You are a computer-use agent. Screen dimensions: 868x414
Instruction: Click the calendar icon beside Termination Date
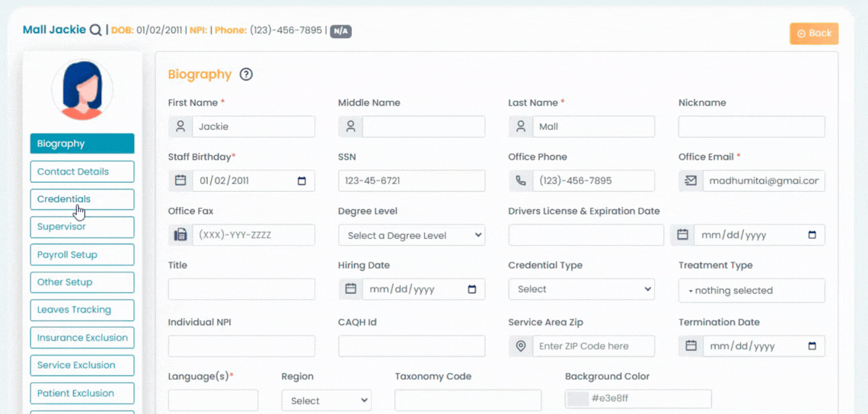(x=691, y=346)
